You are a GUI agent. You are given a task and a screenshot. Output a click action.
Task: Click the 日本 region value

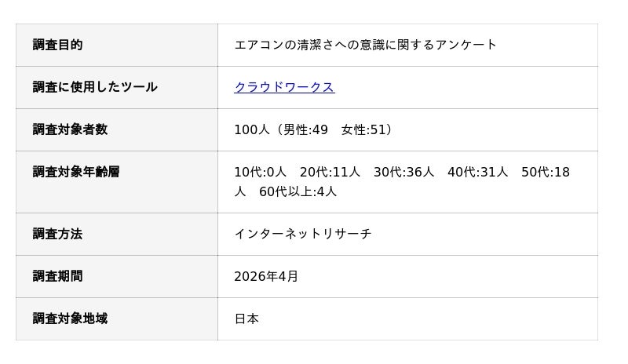246,318
